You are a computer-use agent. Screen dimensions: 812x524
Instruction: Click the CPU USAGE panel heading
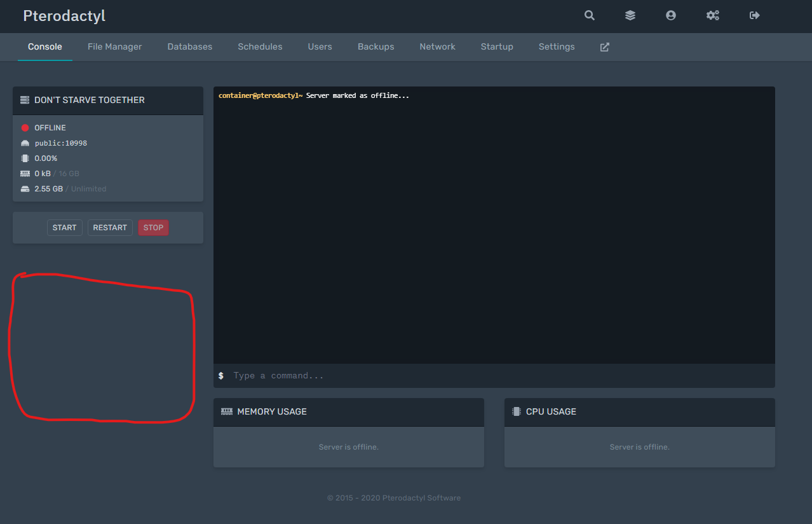coord(551,411)
